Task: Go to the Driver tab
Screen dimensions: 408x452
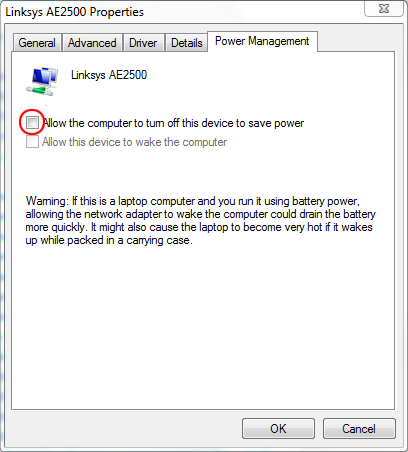Action: (x=143, y=43)
